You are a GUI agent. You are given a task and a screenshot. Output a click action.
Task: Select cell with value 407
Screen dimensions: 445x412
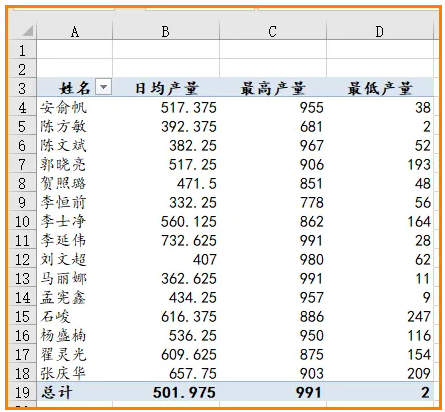click(x=166, y=259)
